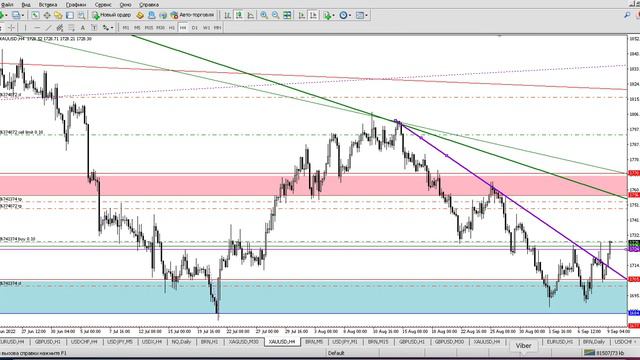Viewport: 640px width, 360px height.
Task: Switch to the USDCHF,H4 chart tab
Action: tap(84, 342)
